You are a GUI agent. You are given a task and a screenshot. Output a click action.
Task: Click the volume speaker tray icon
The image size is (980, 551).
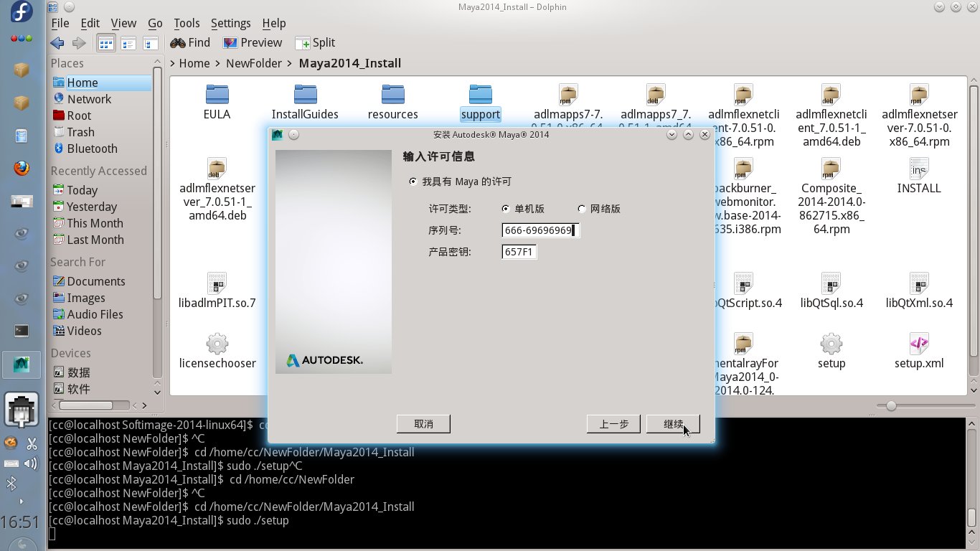click(x=30, y=463)
